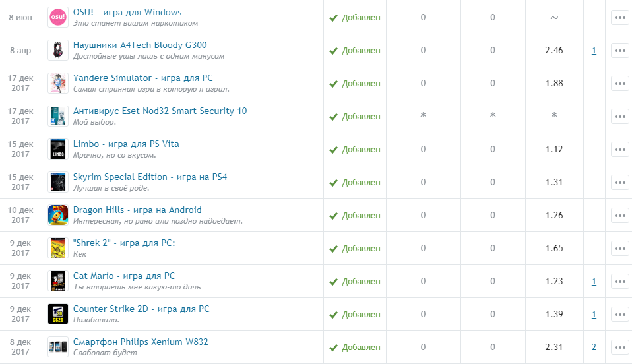Open the Limbo game thumbnail
The width and height of the screenshot is (632, 364).
tap(57, 150)
